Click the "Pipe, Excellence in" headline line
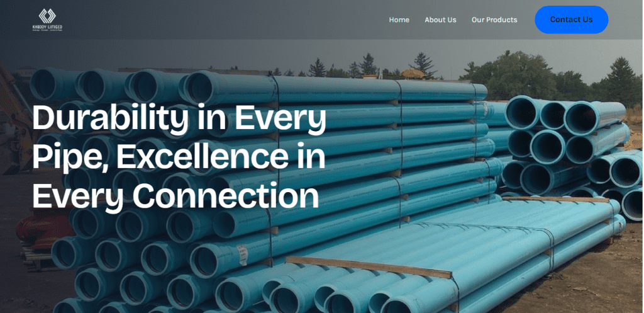 click(179, 157)
